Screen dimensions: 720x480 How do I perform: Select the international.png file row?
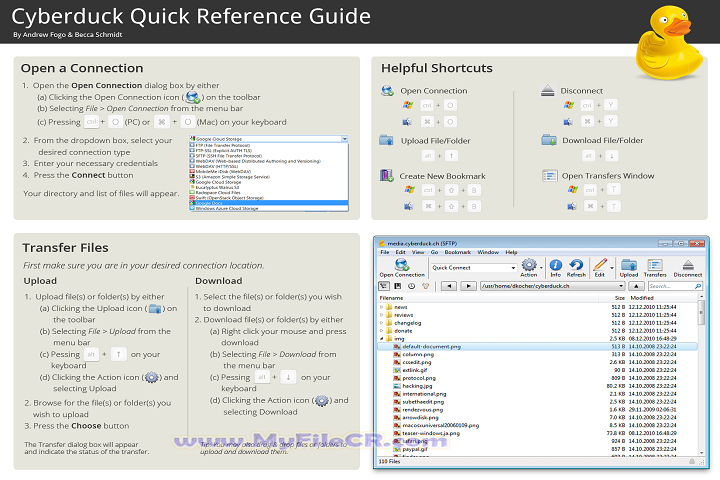[x=537, y=394]
